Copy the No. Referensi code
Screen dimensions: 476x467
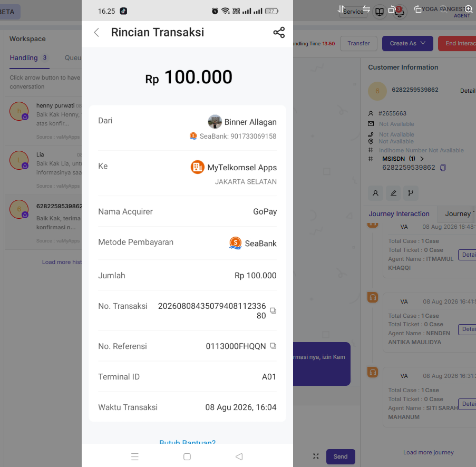(x=273, y=346)
